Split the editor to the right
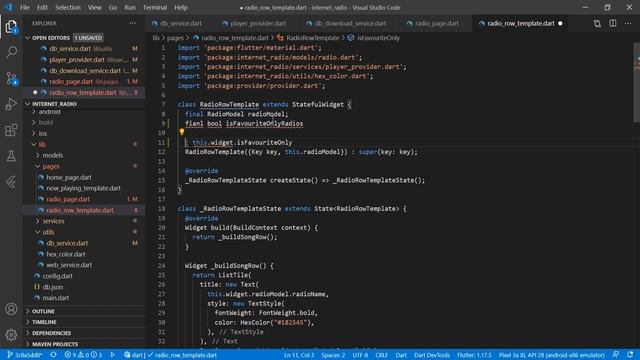The image size is (640, 360). (x=613, y=24)
